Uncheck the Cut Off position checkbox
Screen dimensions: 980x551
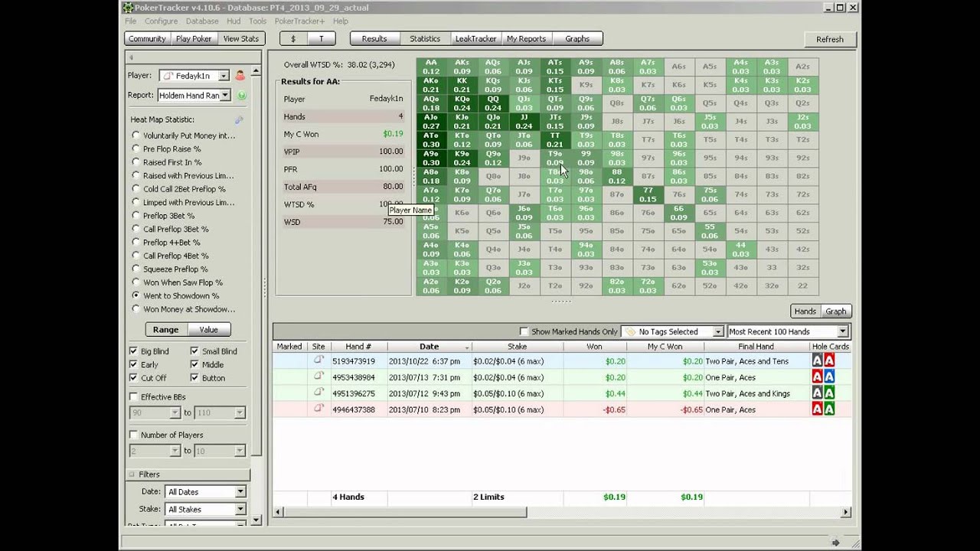(x=133, y=378)
